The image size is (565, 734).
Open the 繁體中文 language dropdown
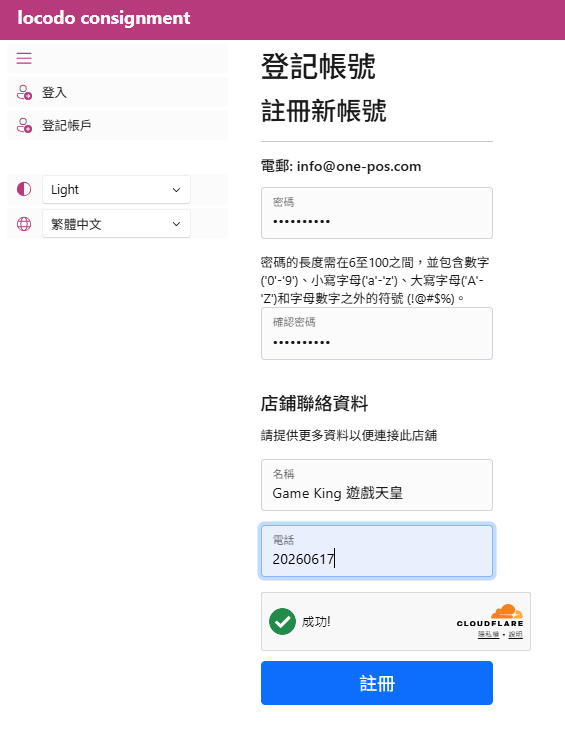tap(116, 224)
